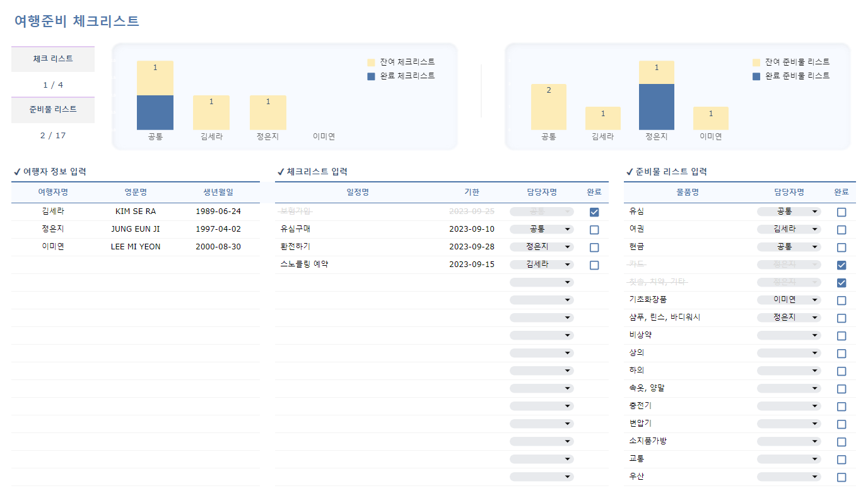
Task: Select 일정명 column header
Action: 358,193
